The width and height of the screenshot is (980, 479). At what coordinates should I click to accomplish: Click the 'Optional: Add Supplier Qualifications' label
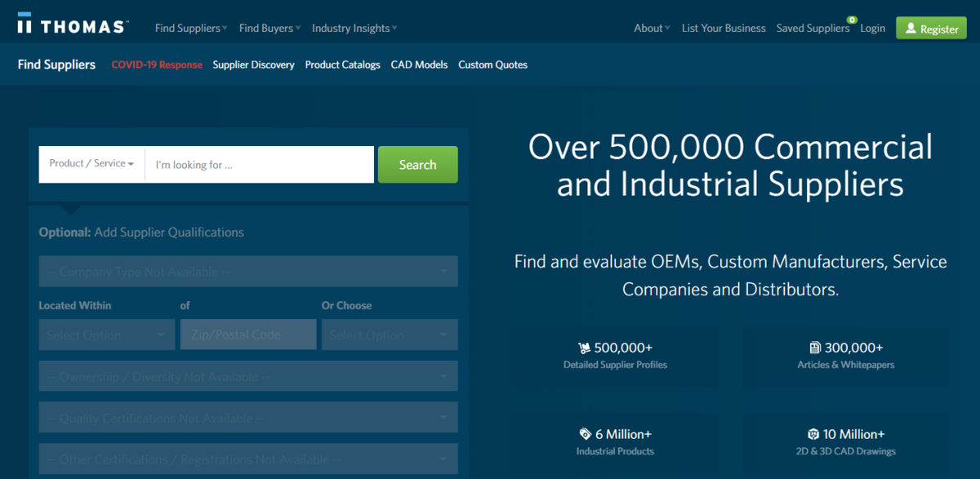click(141, 233)
